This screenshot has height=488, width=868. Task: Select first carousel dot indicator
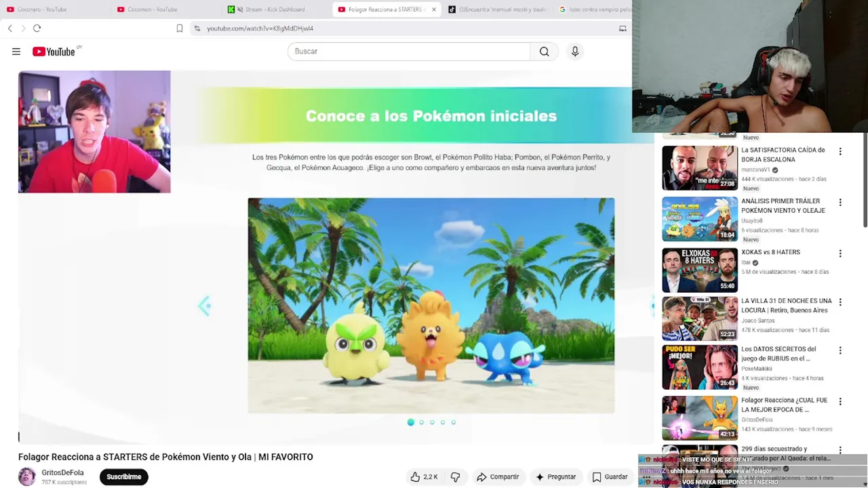coord(410,422)
